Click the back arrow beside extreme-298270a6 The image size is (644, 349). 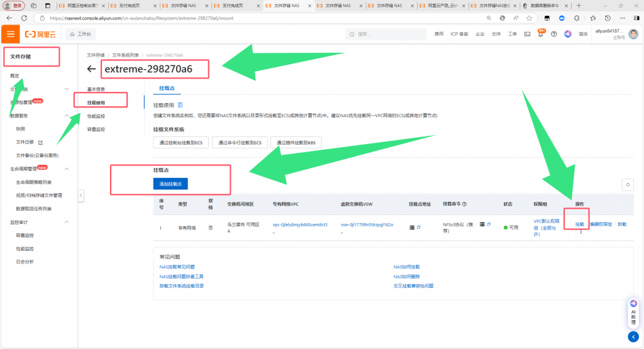(x=92, y=69)
